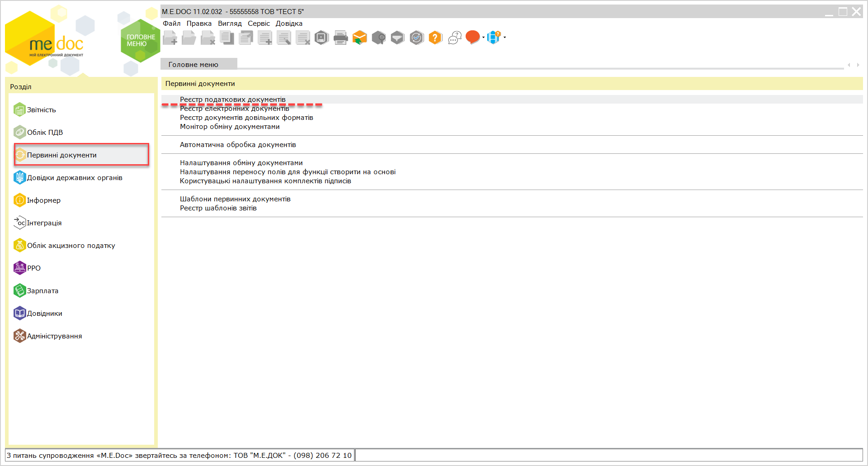
Task: Open the magnifier search hexagon icon
Action: coord(378,38)
